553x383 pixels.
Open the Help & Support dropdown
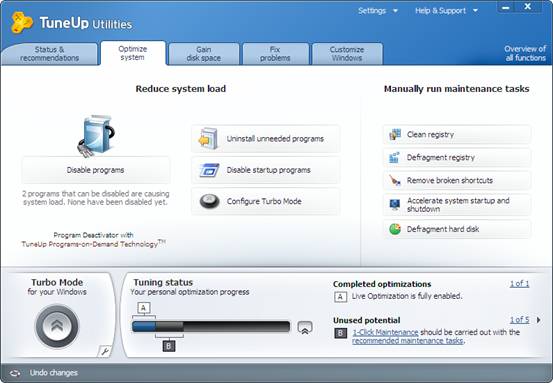446,11
